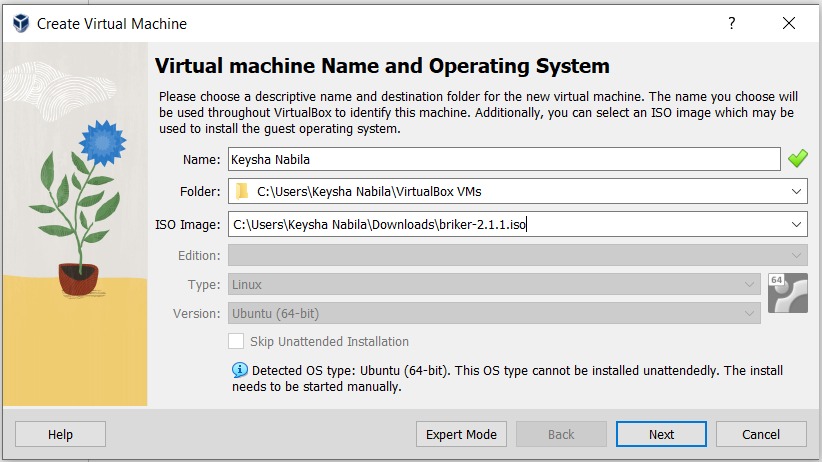822x462 pixels.
Task: Expand the Edition dropdown
Action: coord(796,255)
